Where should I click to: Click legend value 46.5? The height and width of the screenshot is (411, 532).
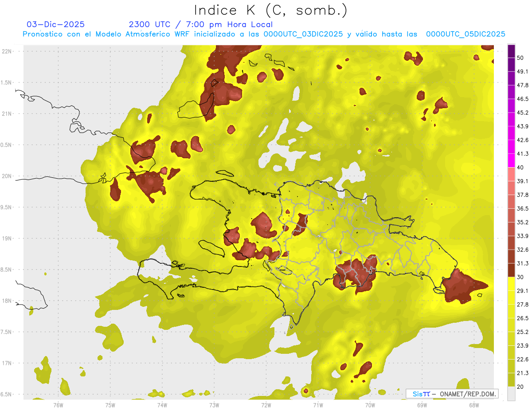pyautogui.click(x=523, y=99)
